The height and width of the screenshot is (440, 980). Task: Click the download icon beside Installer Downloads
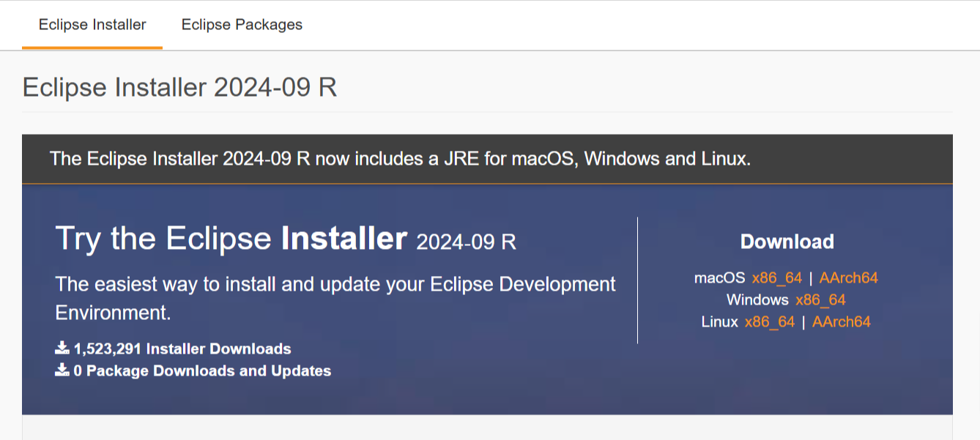pos(62,348)
